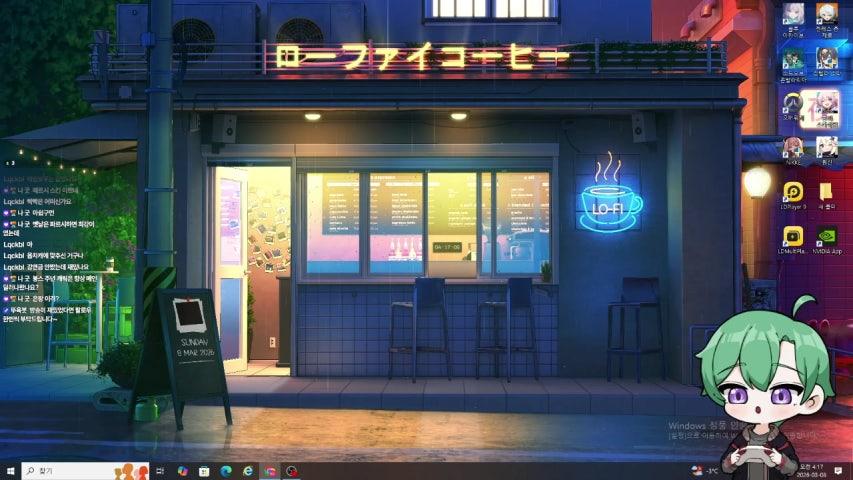This screenshot has height=480, width=853.
Task: Select the 원신 desktop shortcut
Action: (826, 151)
